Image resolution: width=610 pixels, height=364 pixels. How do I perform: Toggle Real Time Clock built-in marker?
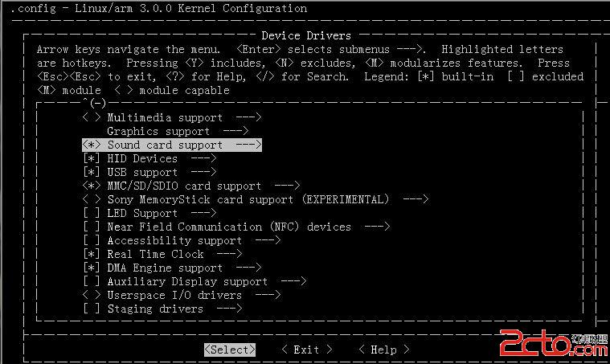pyautogui.click(x=92, y=254)
